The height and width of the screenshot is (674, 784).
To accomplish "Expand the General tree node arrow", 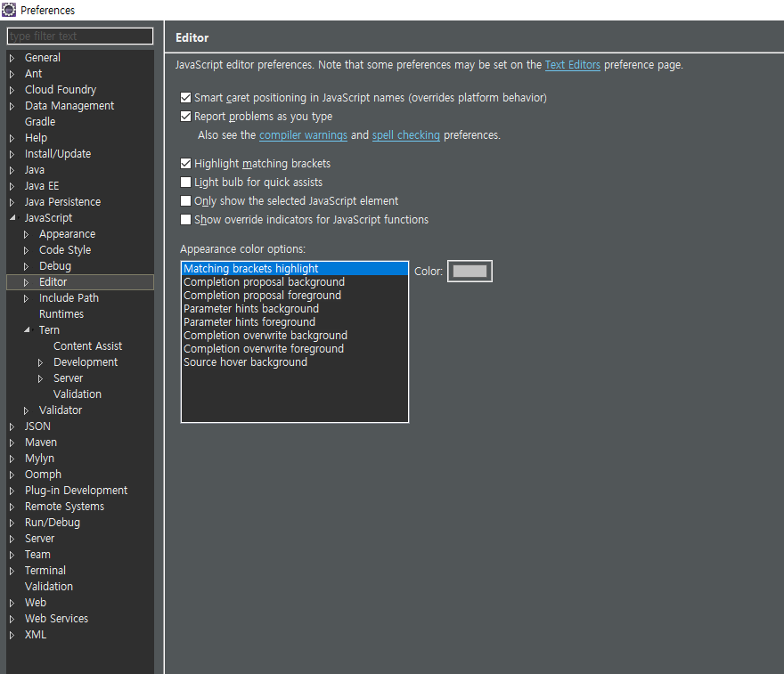I will 12,58.
